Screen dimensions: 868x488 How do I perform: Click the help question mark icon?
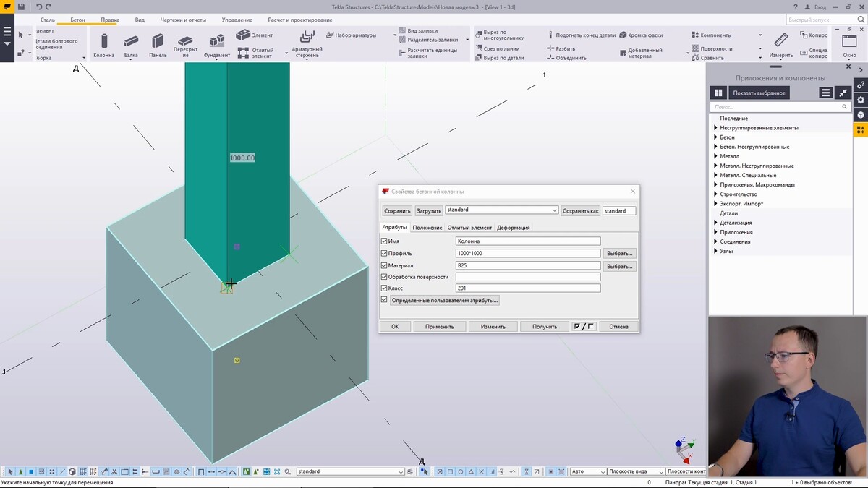click(796, 7)
